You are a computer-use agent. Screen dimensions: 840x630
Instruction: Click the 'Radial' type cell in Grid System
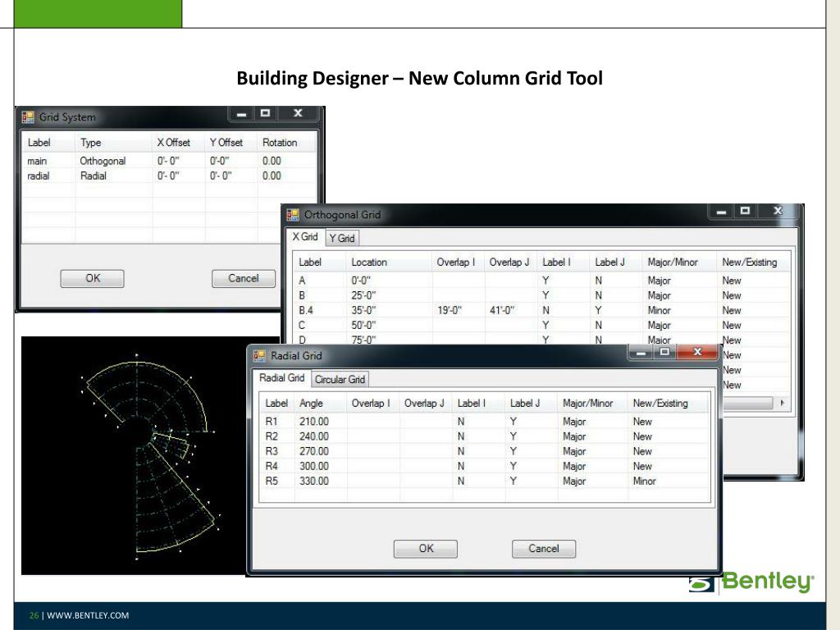click(94, 176)
